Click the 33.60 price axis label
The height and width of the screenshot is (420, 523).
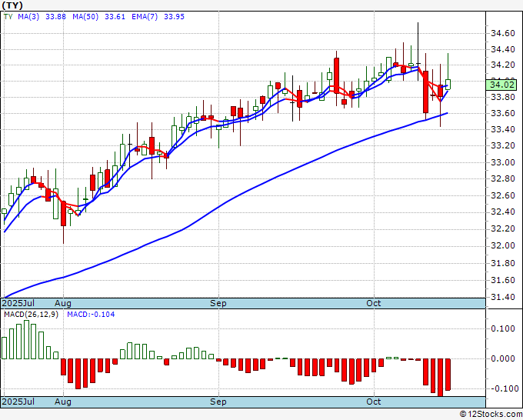pos(503,113)
